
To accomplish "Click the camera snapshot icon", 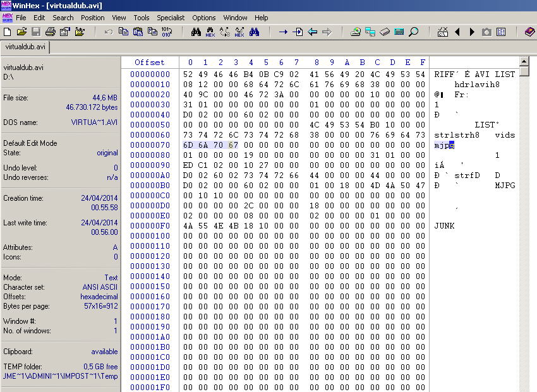I will click(x=486, y=32).
